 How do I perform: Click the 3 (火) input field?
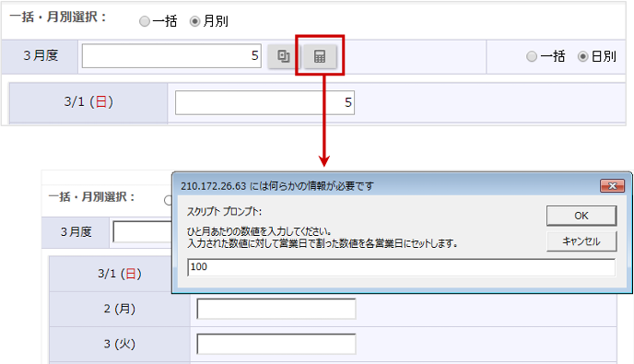click(276, 344)
